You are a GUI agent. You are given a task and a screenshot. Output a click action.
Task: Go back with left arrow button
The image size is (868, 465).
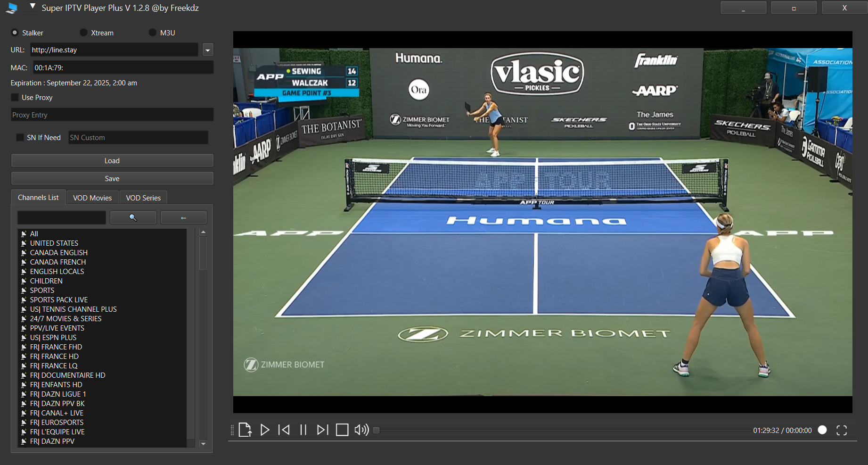184,217
